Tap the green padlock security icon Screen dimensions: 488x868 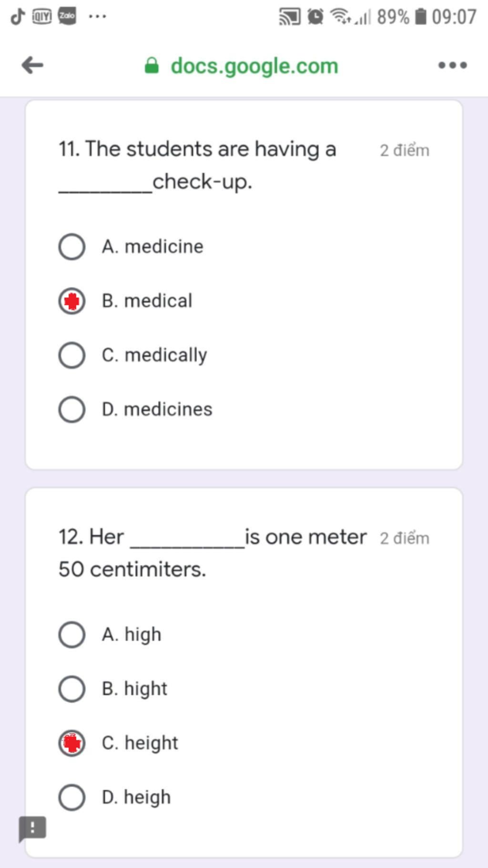(x=152, y=65)
